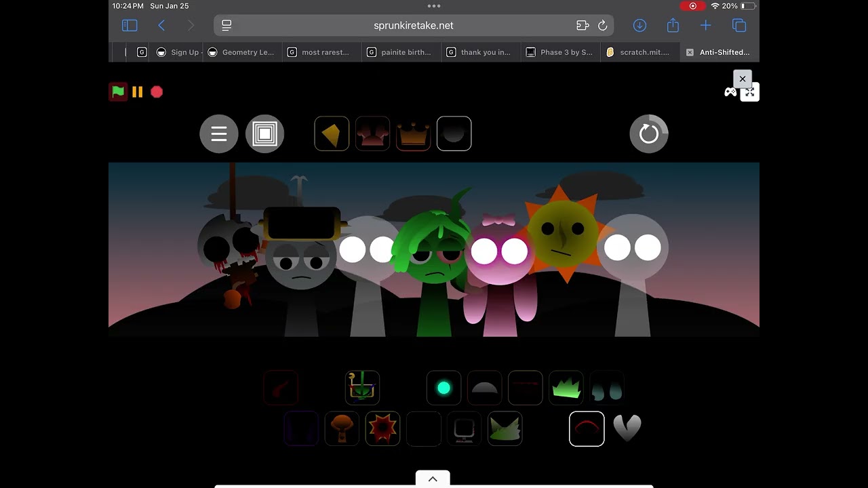
Task: Open the Safari share sheet icon
Action: (x=673, y=25)
